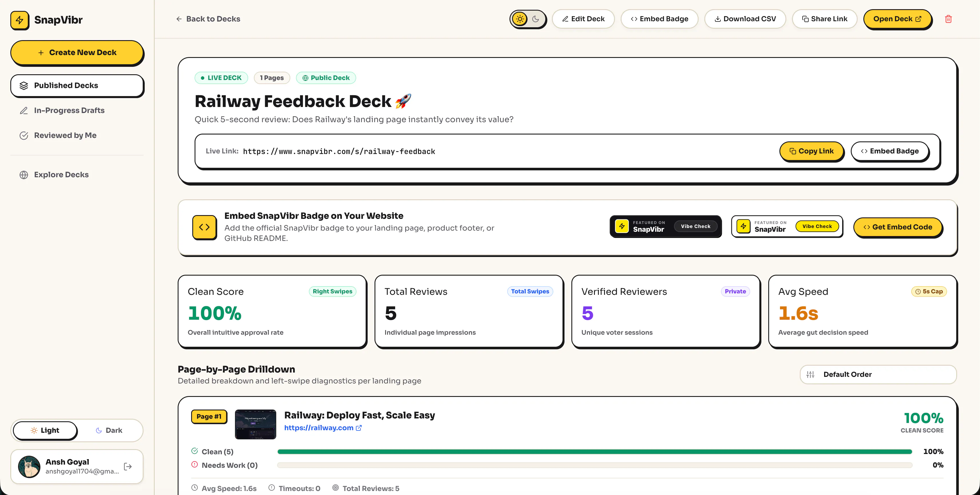Click the LIVE DECK status badge
Screen dimensions: 980x495
click(x=221, y=78)
